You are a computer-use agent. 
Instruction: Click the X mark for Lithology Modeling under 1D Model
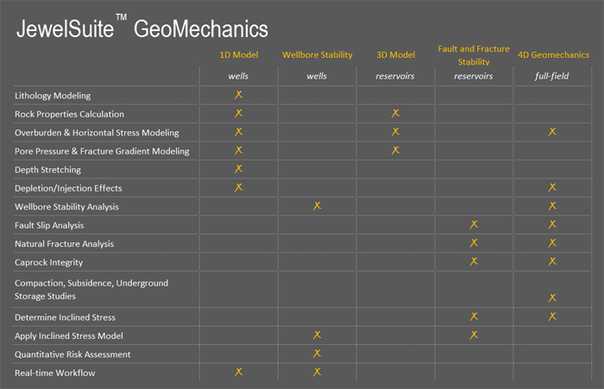238,95
